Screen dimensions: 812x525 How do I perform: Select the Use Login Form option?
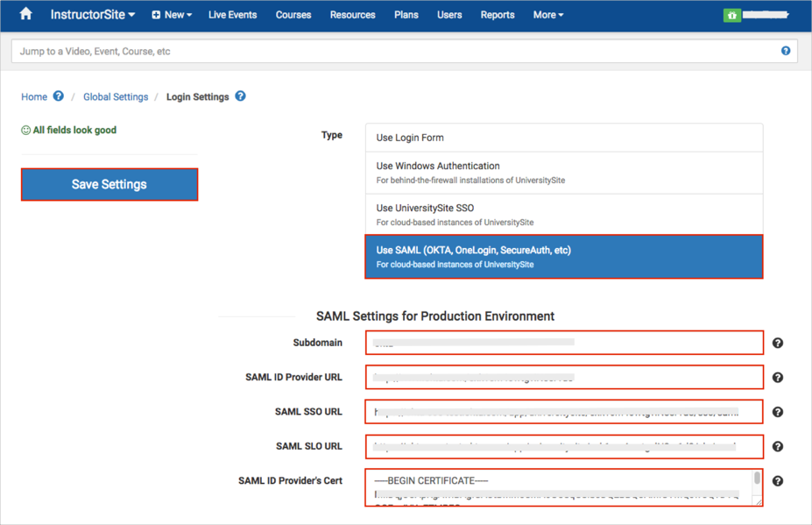tap(563, 138)
